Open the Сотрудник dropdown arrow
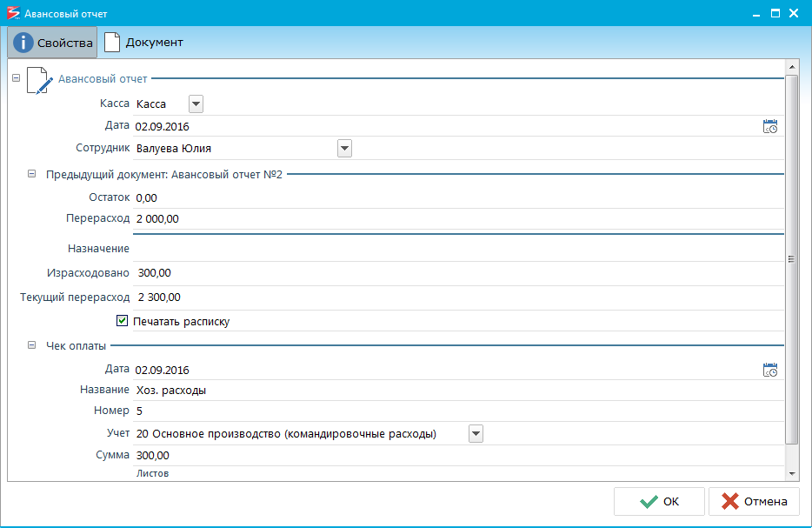The height and width of the screenshot is (528, 812). click(344, 148)
